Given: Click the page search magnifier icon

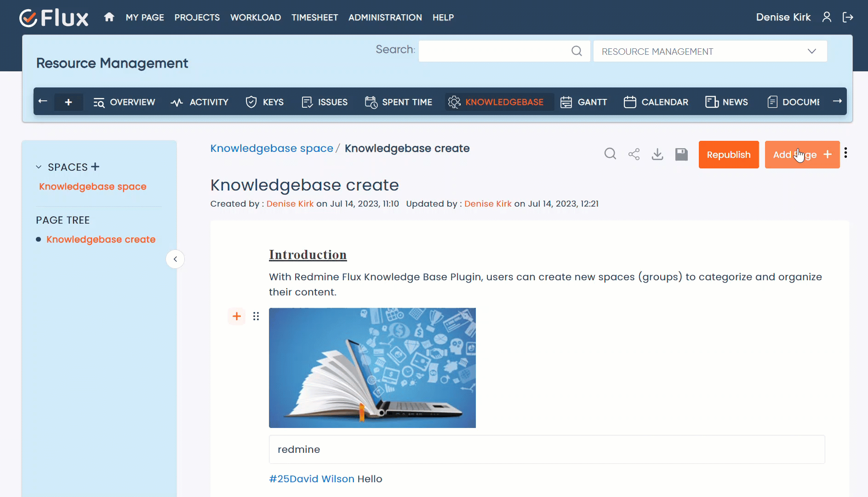Looking at the screenshot, I should pos(610,154).
